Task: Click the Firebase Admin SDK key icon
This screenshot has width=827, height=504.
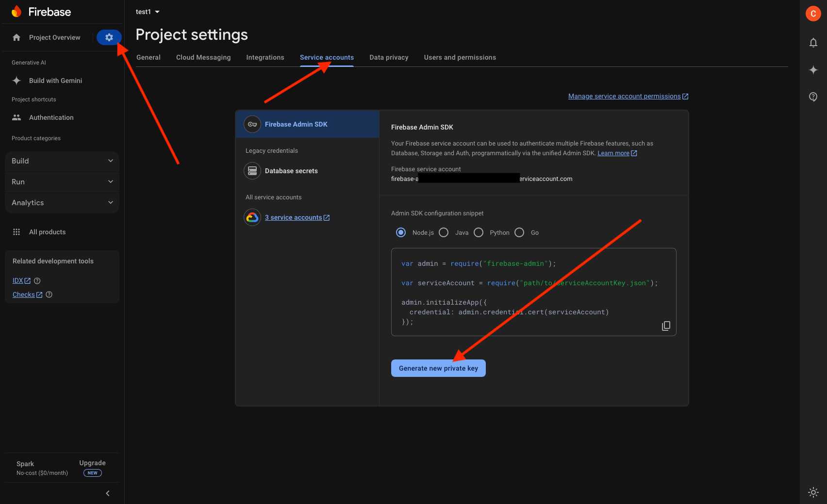Action: 252,124
